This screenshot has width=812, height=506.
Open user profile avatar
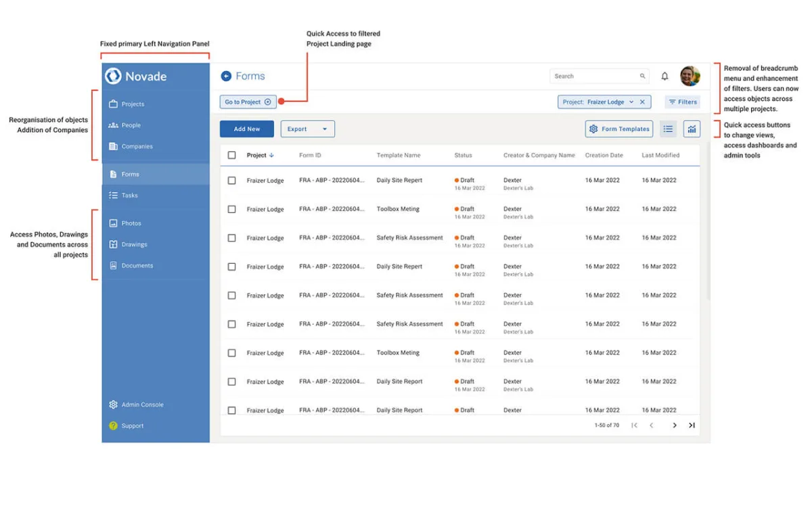(x=690, y=76)
